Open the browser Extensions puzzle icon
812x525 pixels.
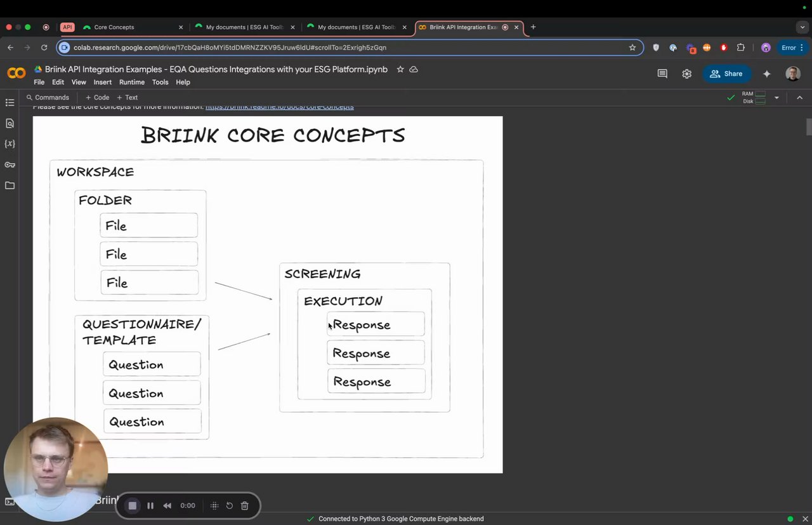pyautogui.click(x=740, y=48)
